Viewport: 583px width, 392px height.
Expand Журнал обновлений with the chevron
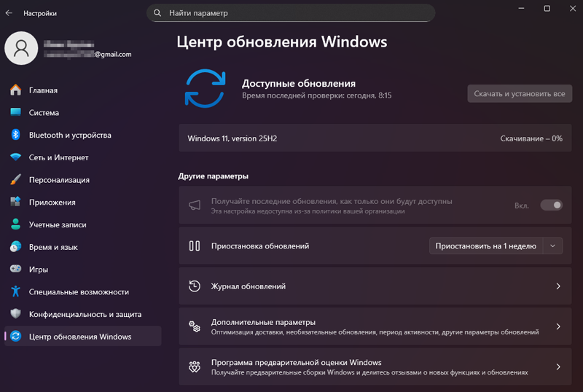tap(558, 286)
